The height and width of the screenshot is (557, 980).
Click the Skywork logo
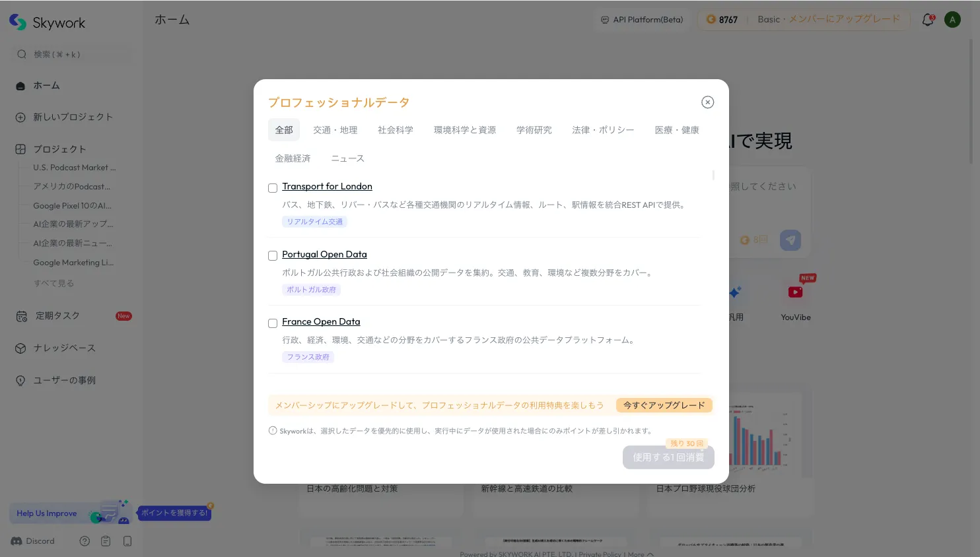pos(48,22)
